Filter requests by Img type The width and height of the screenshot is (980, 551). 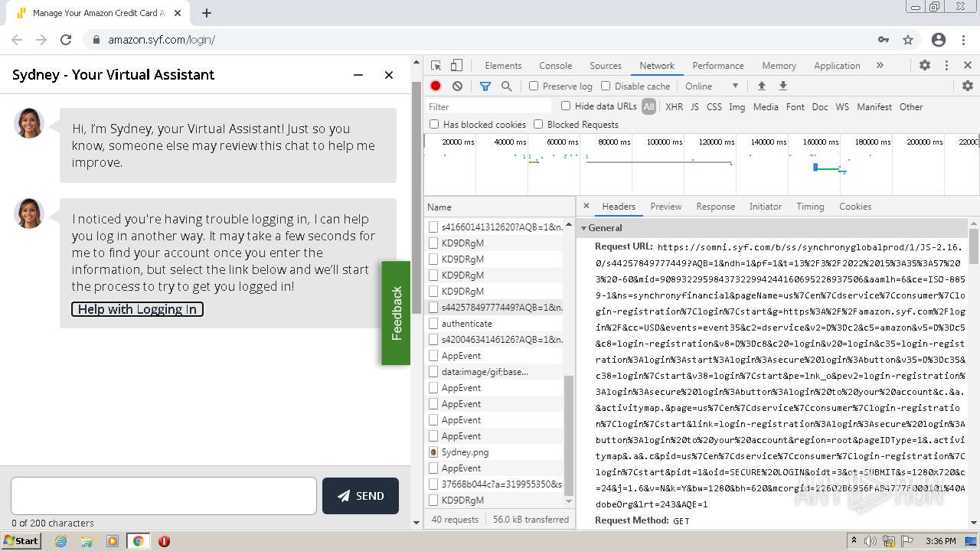click(737, 107)
